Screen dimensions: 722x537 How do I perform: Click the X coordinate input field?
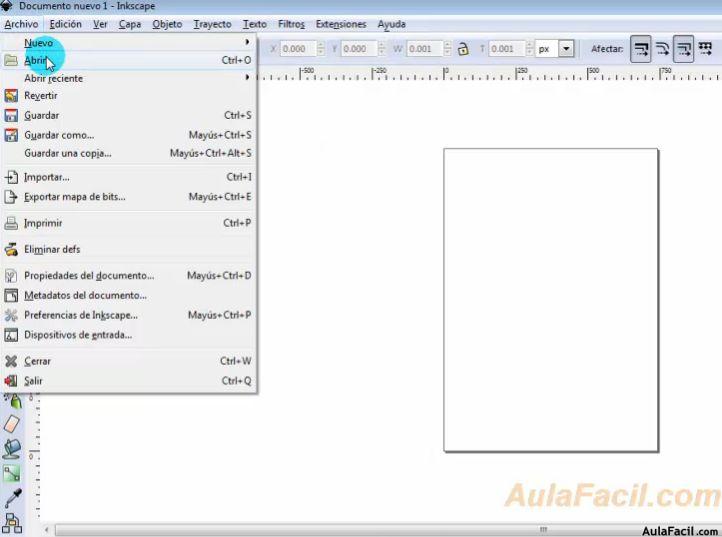(298, 48)
